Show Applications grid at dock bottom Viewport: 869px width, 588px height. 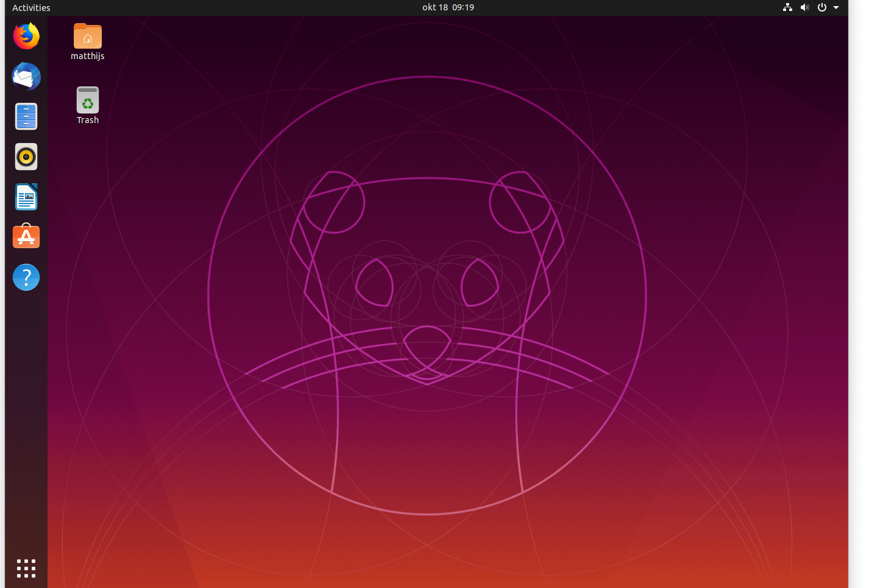click(26, 568)
